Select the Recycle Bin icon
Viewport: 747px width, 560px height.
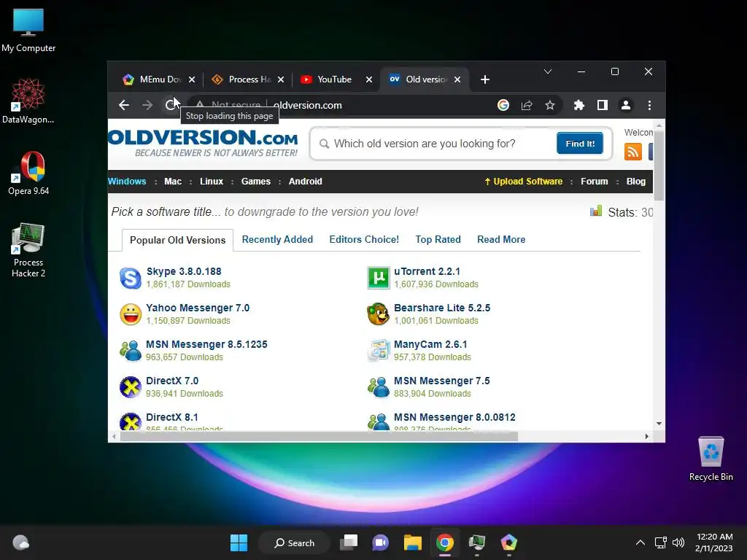point(711,459)
